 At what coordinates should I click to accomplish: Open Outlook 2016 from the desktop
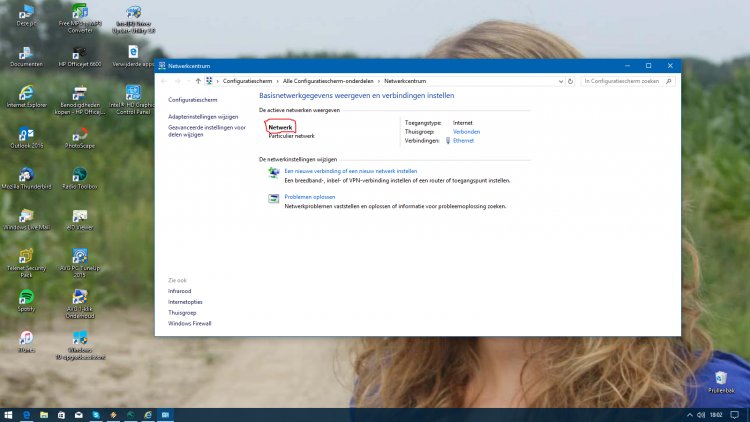pyautogui.click(x=27, y=133)
